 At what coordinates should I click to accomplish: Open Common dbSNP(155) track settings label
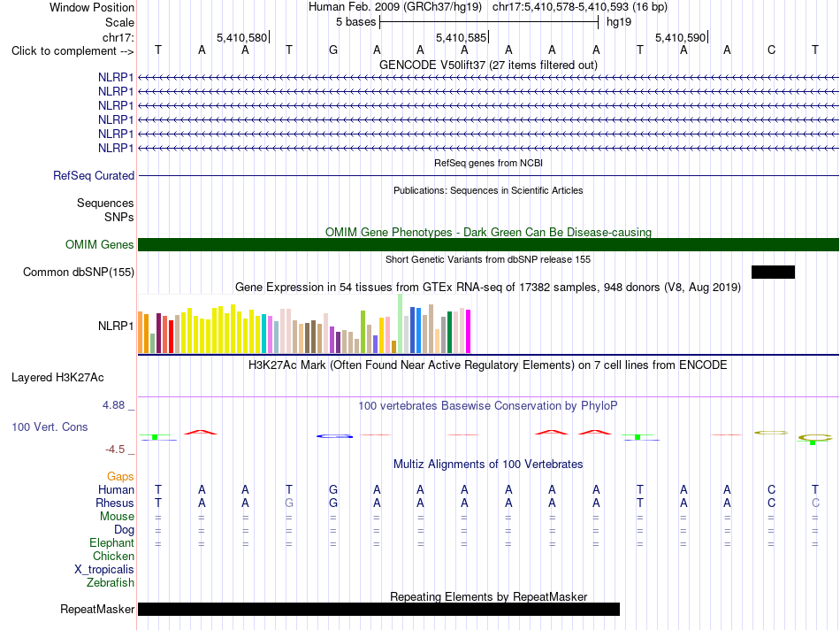[x=79, y=272]
